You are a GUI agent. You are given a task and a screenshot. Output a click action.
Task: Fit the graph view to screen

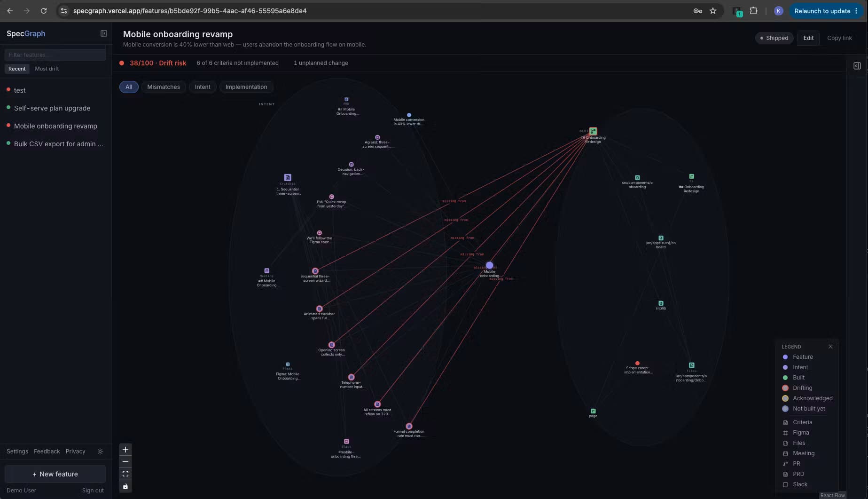pos(125,474)
